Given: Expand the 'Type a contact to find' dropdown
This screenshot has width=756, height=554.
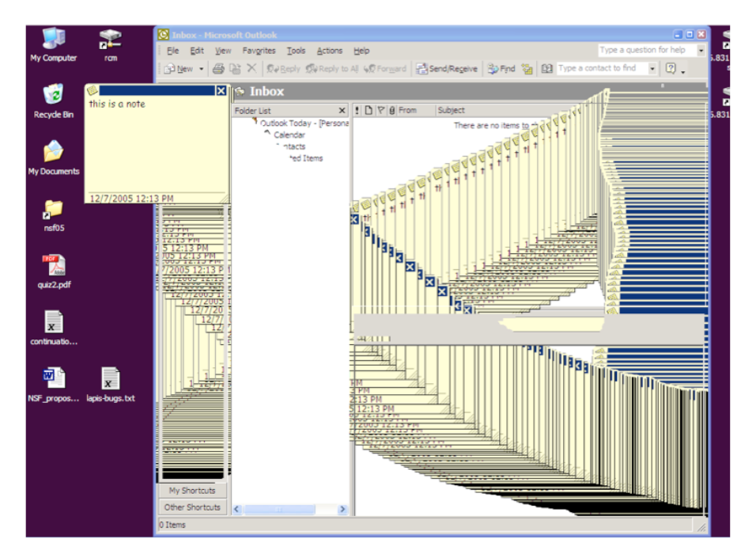Looking at the screenshot, I should click(652, 69).
